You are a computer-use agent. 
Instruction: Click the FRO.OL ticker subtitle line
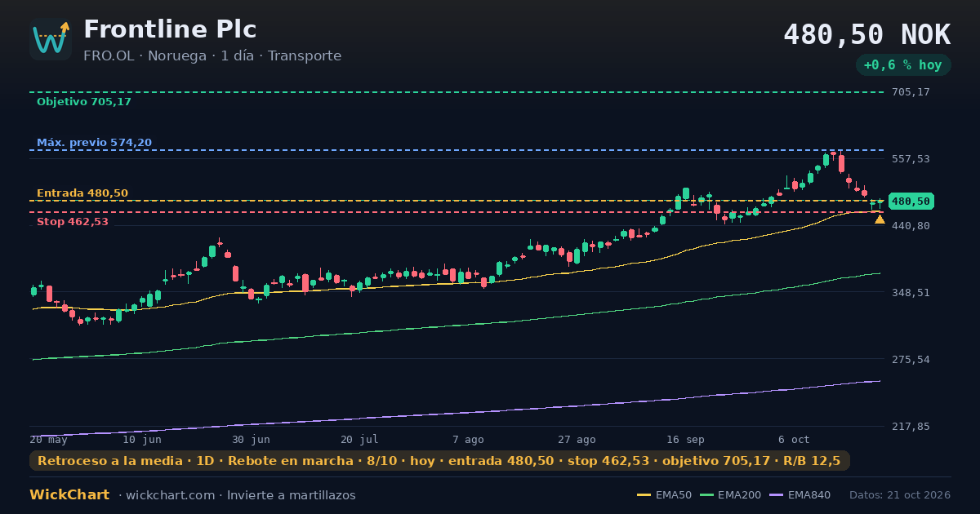212,56
